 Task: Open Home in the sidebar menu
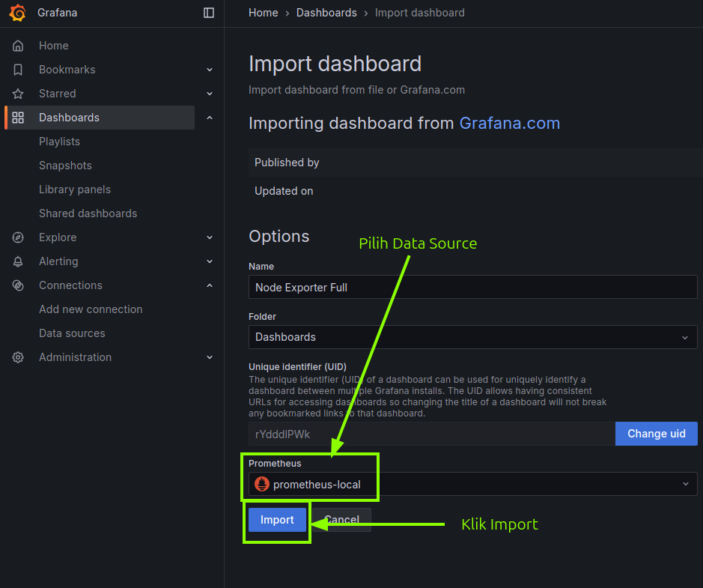(x=54, y=46)
